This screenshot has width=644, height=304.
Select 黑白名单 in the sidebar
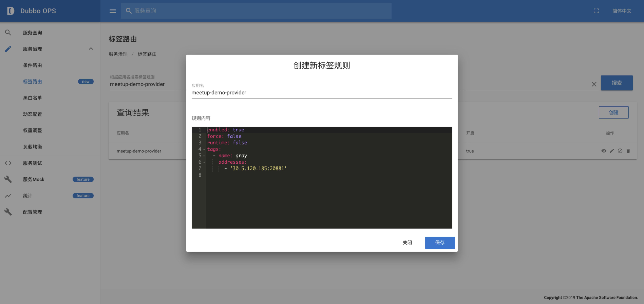point(32,98)
